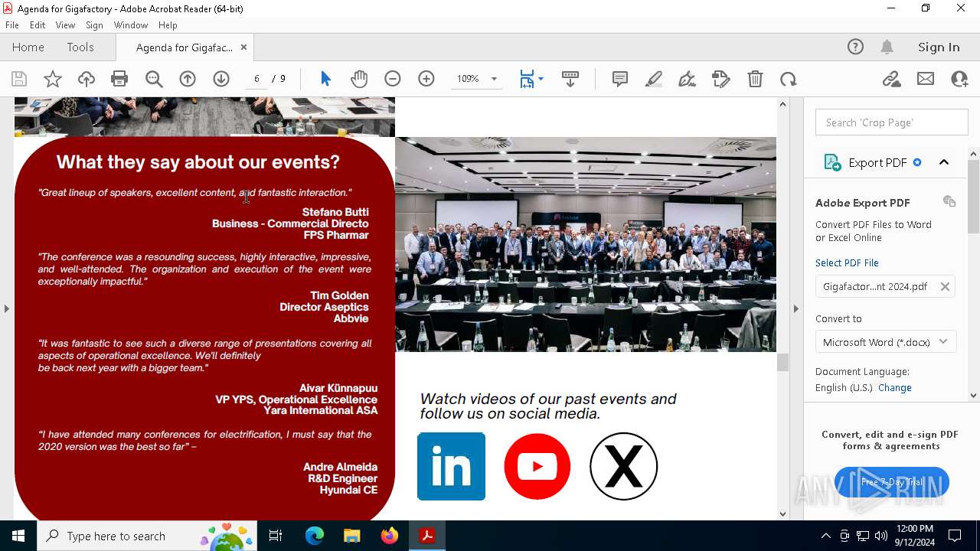Open the Fit page options tool
Screen dimensions: 980x551
click(x=531, y=79)
